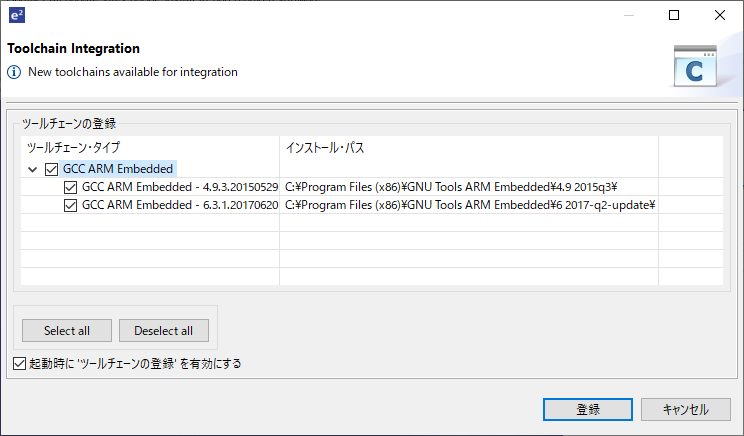Collapse the GCC ARM Embedded tree node
The width and height of the screenshot is (744, 436).
pos(32,169)
